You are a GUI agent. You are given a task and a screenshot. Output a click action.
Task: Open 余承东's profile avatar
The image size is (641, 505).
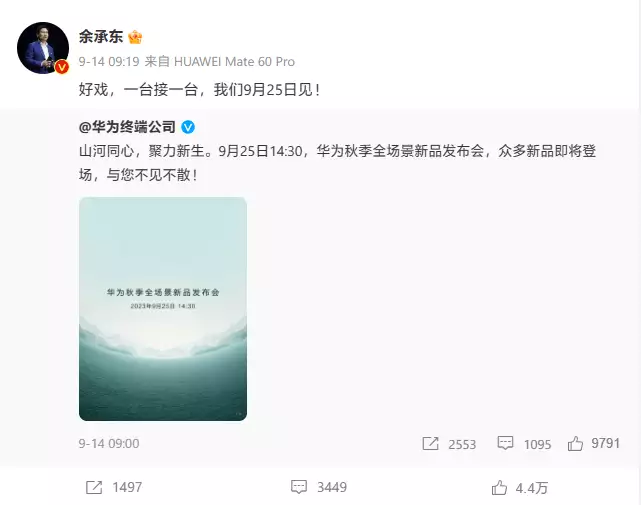(43, 48)
